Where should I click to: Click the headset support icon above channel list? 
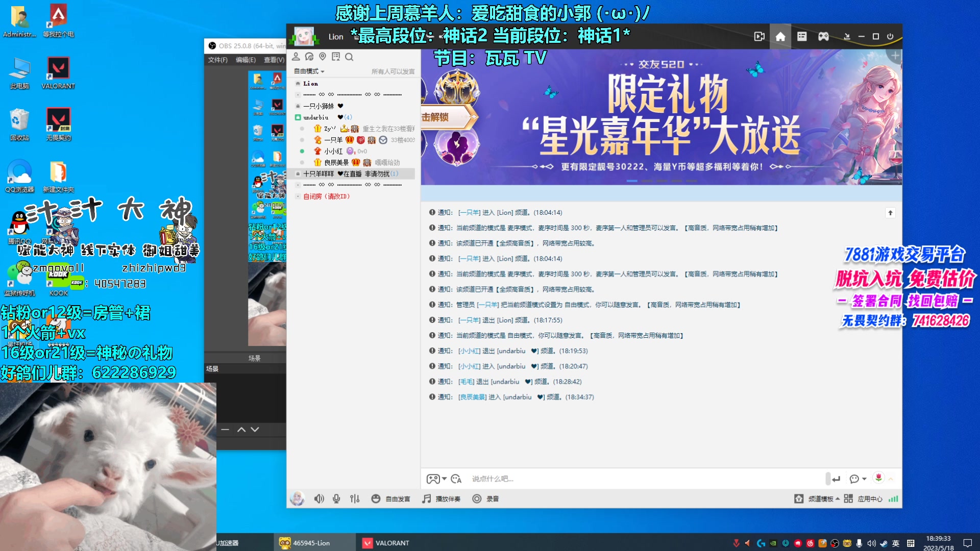(309, 57)
